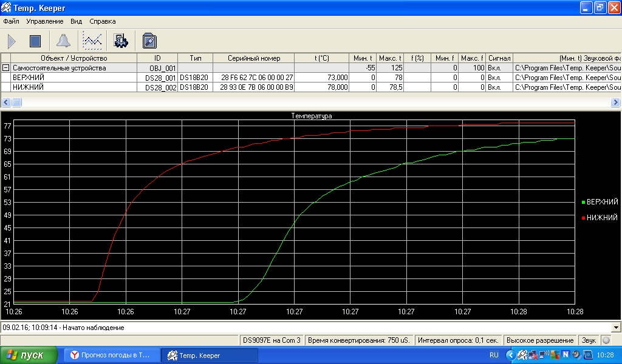Click the RU language indicator

coord(494,355)
